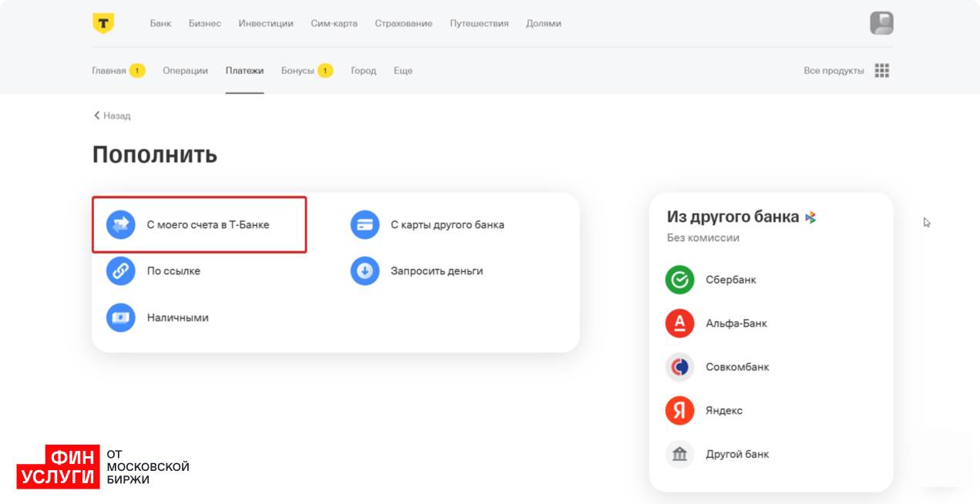980x504 pixels.
Task: Click the download arrow icon for Запросить деньги
Action: pos(364,271)
